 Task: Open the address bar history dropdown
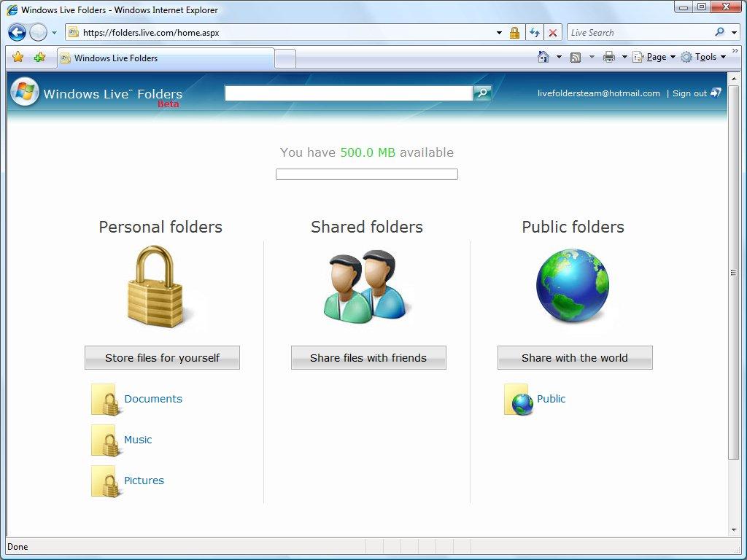499,32
